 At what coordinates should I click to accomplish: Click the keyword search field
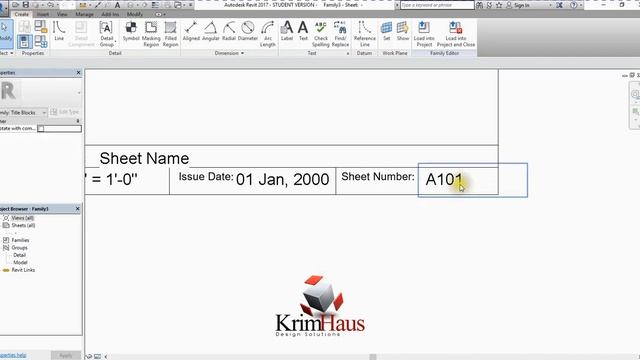(x=436, y=5)
